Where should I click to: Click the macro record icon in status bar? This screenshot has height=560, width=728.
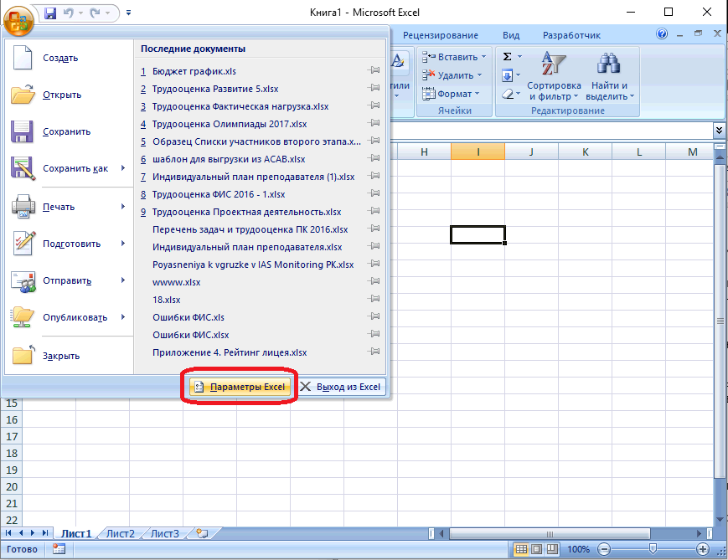click(59, 549)
